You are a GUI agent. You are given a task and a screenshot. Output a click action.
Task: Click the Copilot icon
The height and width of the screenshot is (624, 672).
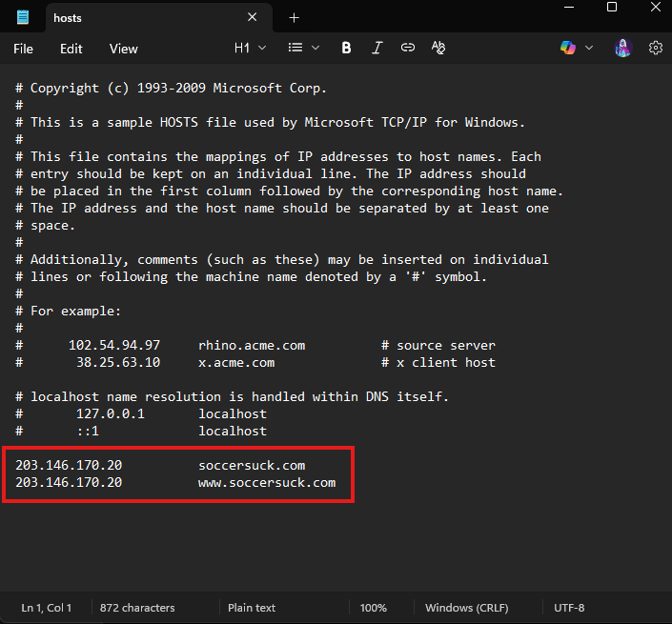coord(568,48)
